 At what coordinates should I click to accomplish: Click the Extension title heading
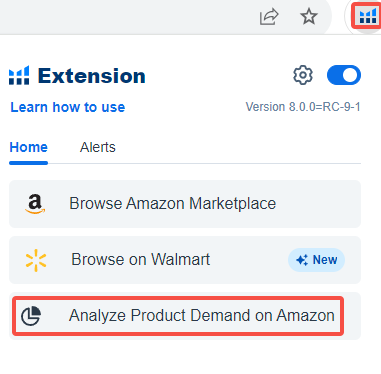(x=92, y=76)
